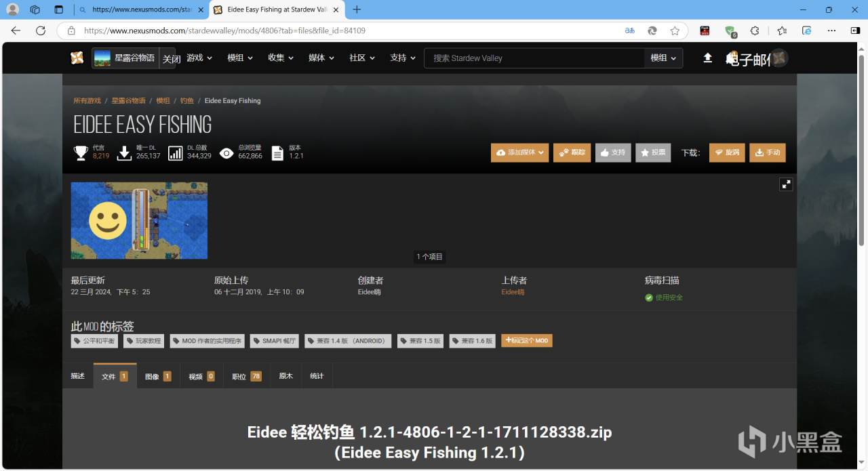This screenshot has height=471, width=868.
Task: Select the 文件 tab
Action: (x=115, y=376)
